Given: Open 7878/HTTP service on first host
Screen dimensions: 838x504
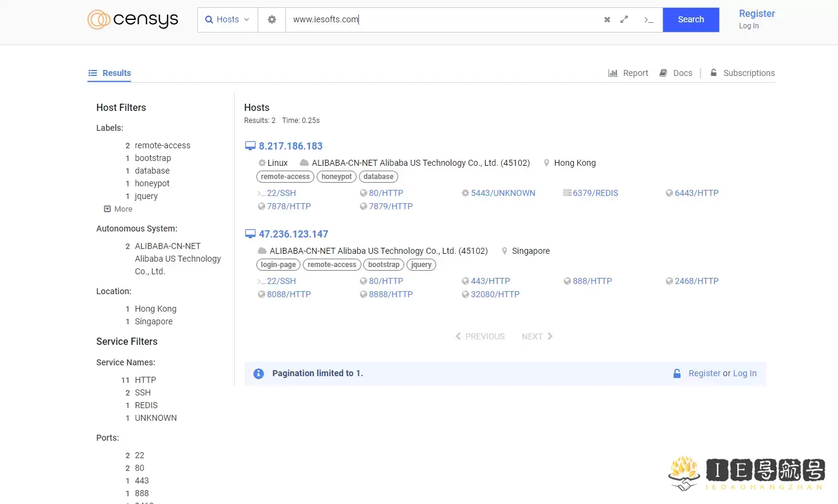Looking at the screenshot, I should click(x=284, y=206).
